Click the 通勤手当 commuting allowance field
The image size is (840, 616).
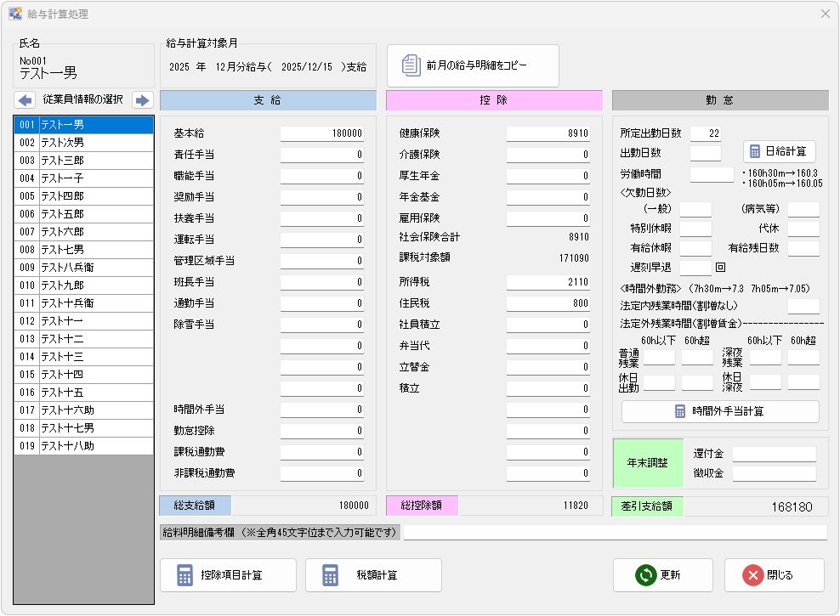[x=323, y=303]
